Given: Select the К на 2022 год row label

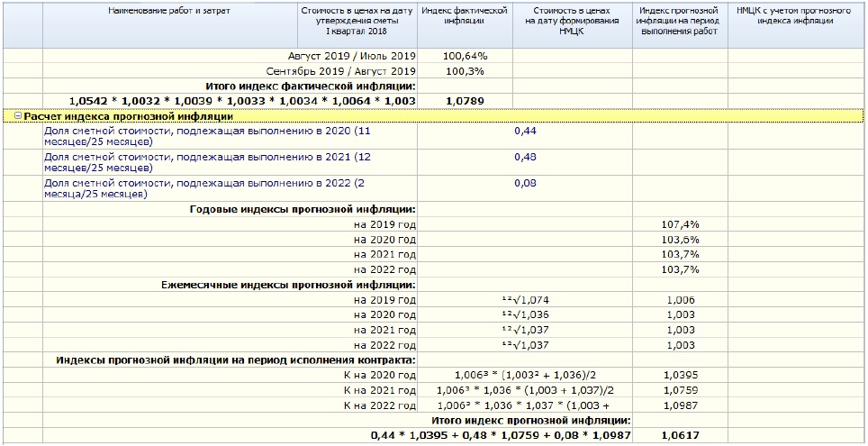Looking at the screenshot, I should coord(380,405).
